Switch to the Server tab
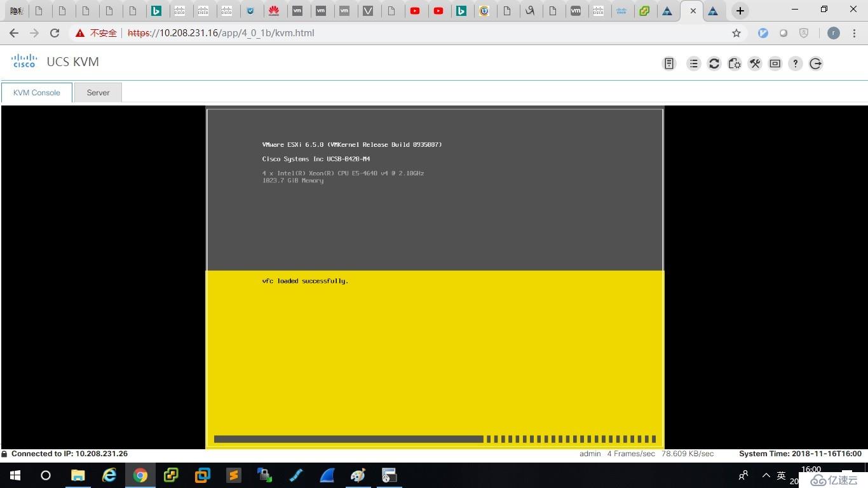This screenshot has width=868, height=488. tap(98, 93)
